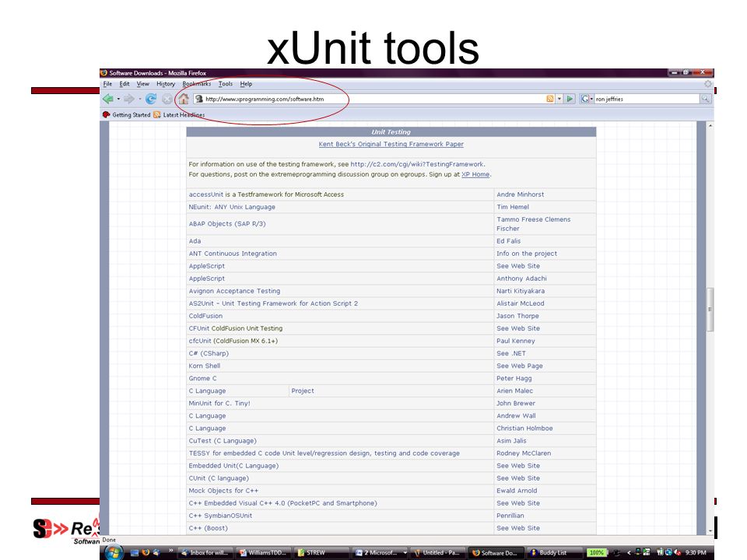This screenshot has width=747, height=560.
Task: Click the 100% battery indicator
Action: [597, 553]
